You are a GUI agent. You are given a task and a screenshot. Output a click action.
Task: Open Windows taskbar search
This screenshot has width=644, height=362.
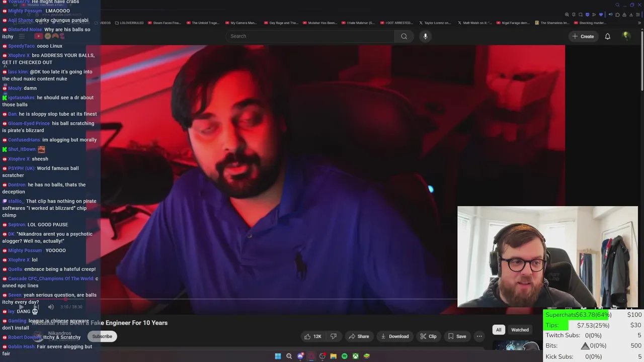tap(289, 356)
